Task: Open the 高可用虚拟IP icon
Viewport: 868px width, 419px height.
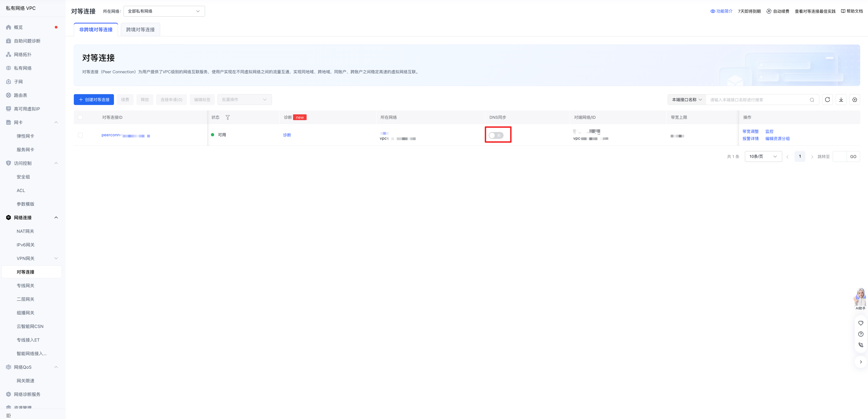Action: (9, 109)
